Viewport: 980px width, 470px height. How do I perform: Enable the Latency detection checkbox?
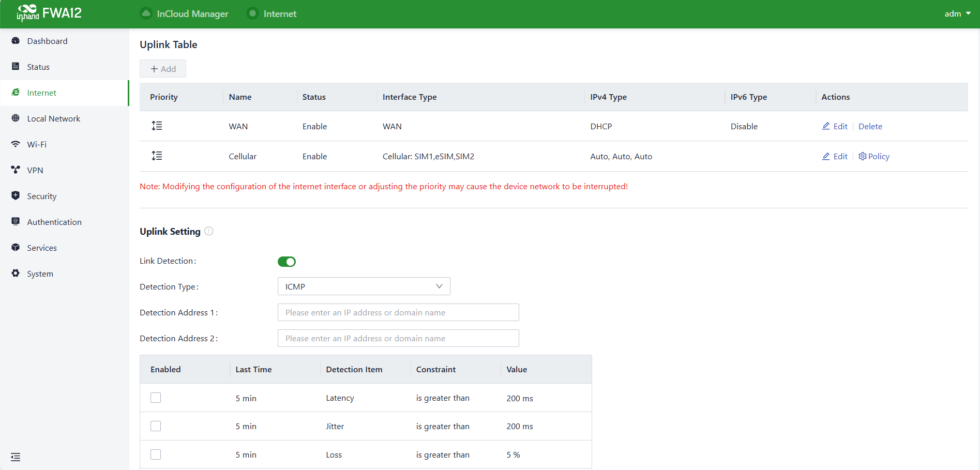point(156,398)
